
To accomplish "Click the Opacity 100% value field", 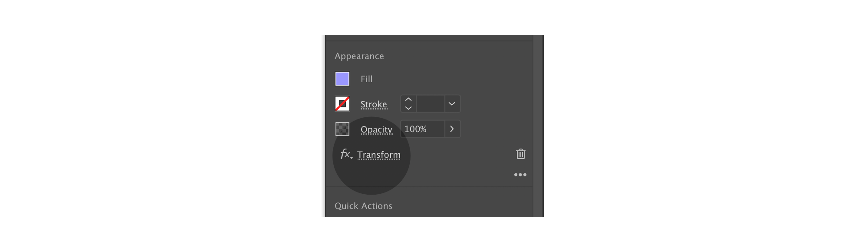I will 422,129.
